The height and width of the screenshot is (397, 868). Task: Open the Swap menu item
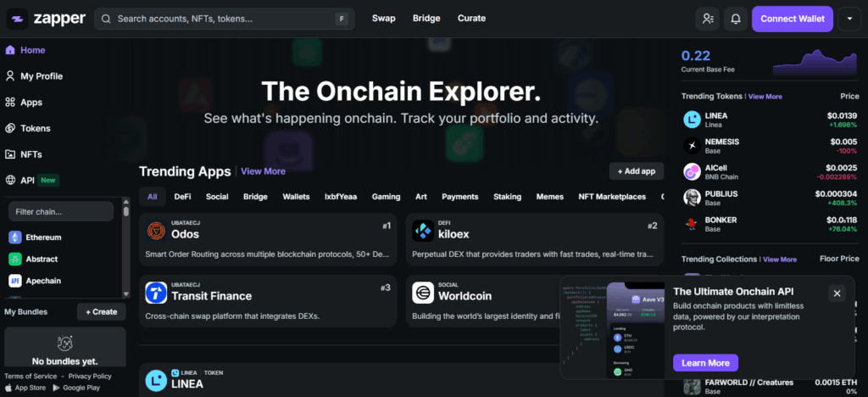pos(384,18)
